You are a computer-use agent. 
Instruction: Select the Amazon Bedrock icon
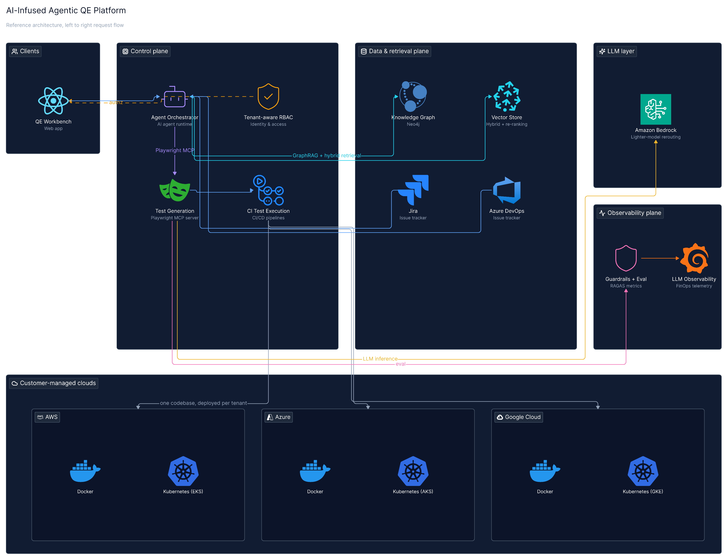(656, 109)
